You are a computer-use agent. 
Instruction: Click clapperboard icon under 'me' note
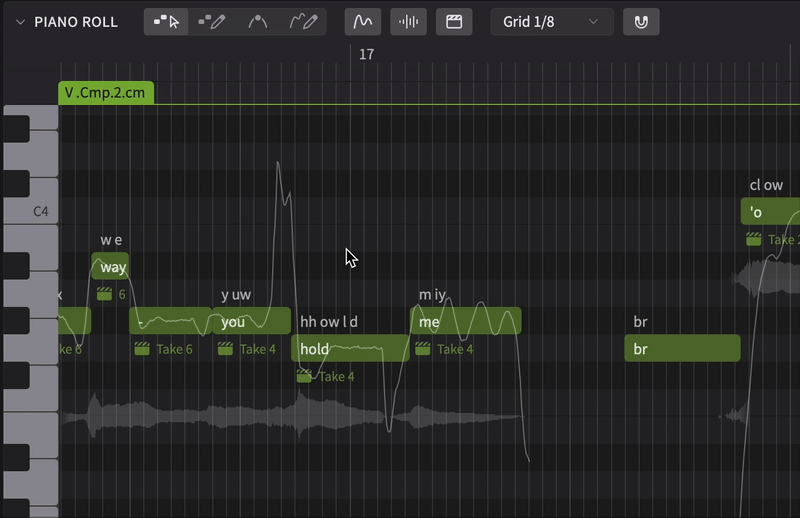coord(422,349)
